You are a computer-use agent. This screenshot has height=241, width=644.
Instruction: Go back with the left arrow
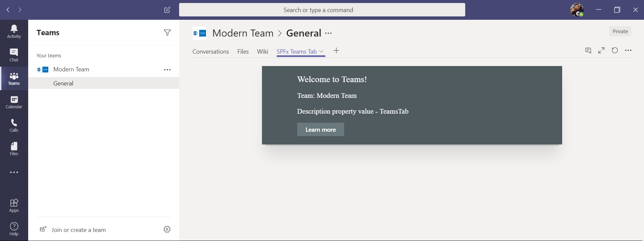8,10
